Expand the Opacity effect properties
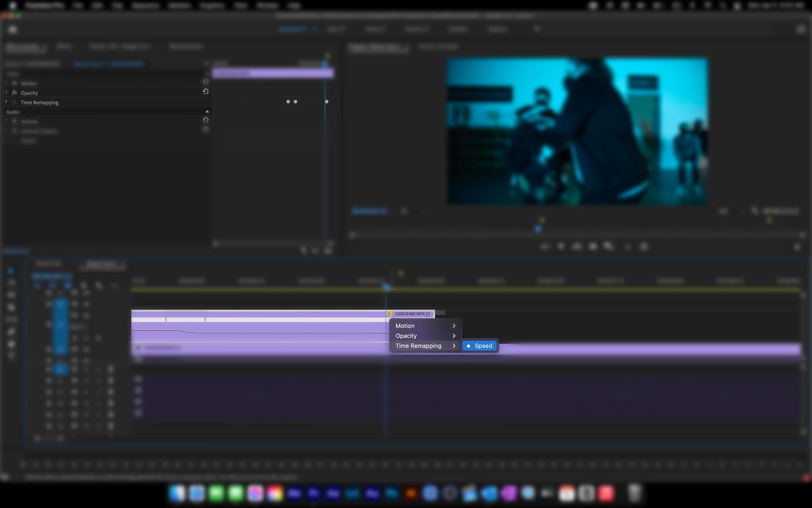812x508 pixels. pos(6,92)
